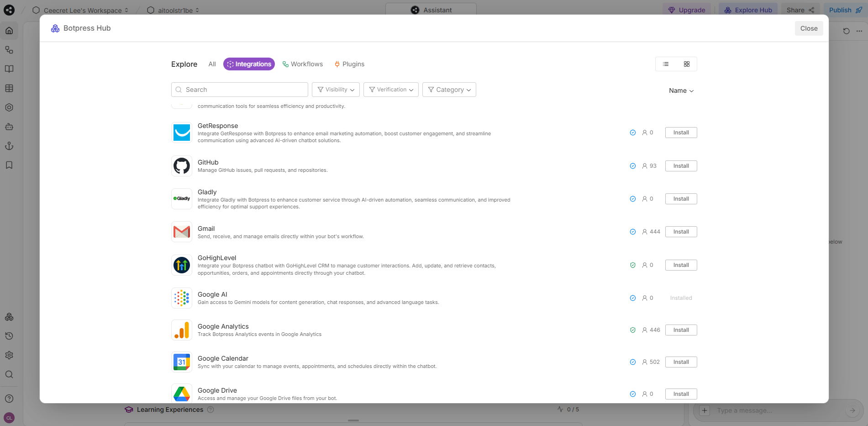Switch to the Workflows tab in Explore
Image resolution: width=868 pixels, height=426 pixels.
[302, 64]
